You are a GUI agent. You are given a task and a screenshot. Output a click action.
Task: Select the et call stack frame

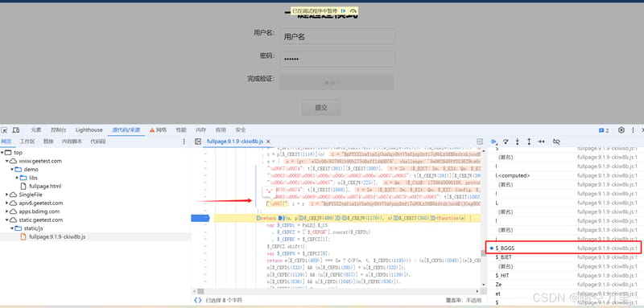(563, 294)
